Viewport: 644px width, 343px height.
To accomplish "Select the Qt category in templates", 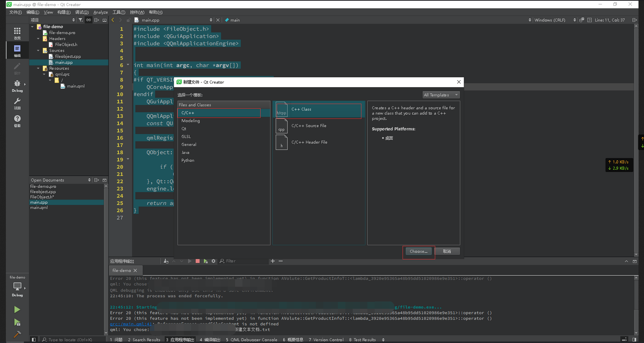I will pyautogui.click(x=184, y=129).
